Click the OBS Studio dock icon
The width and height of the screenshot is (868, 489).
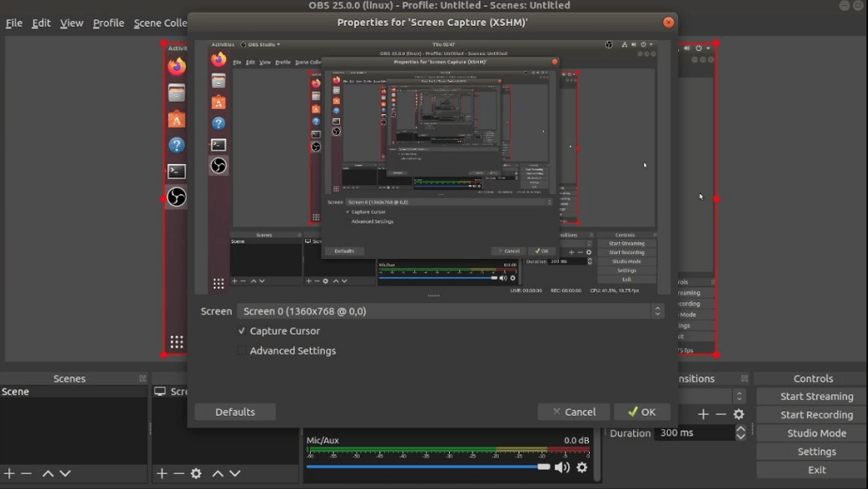pyautogui.click(x=177, y=197)
